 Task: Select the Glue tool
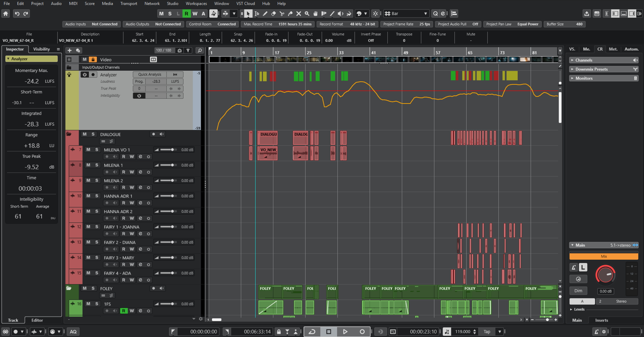(x=290, y=14)
